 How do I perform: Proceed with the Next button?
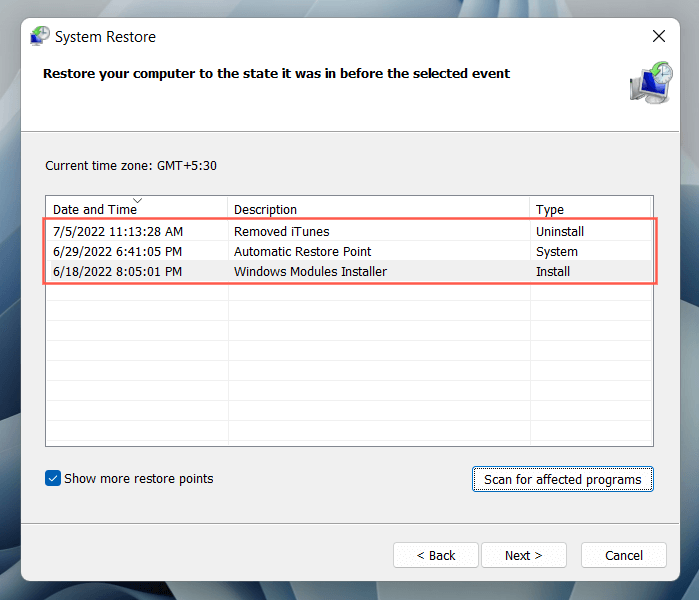[x=523, y=555]
